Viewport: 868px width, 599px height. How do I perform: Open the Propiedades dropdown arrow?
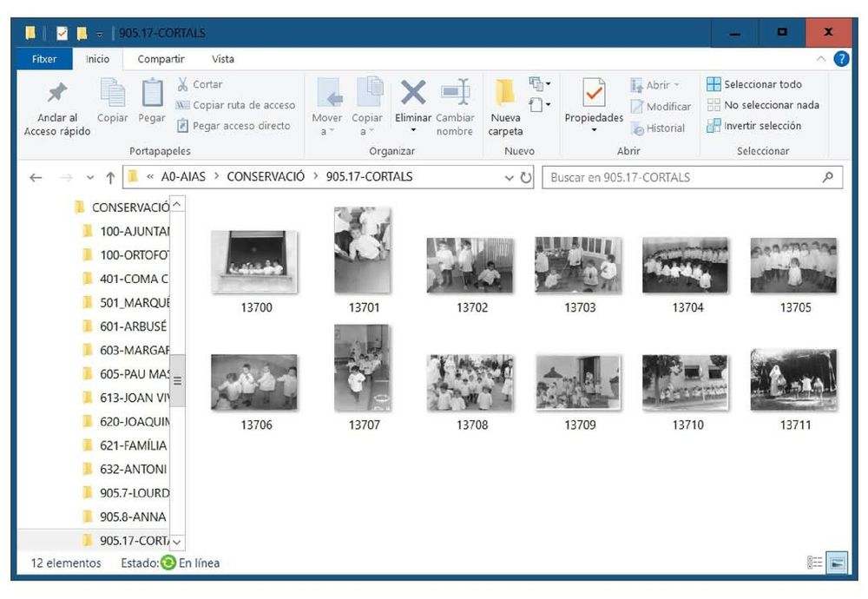click(594, 130)
